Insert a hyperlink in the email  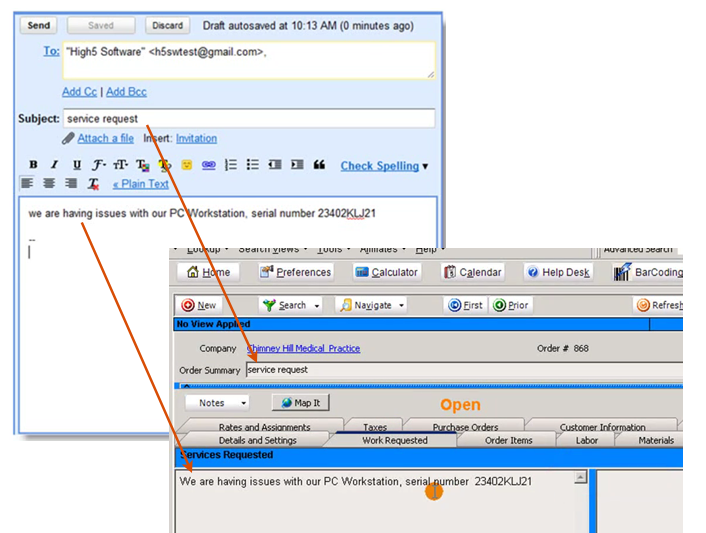[x=208, y=165]
